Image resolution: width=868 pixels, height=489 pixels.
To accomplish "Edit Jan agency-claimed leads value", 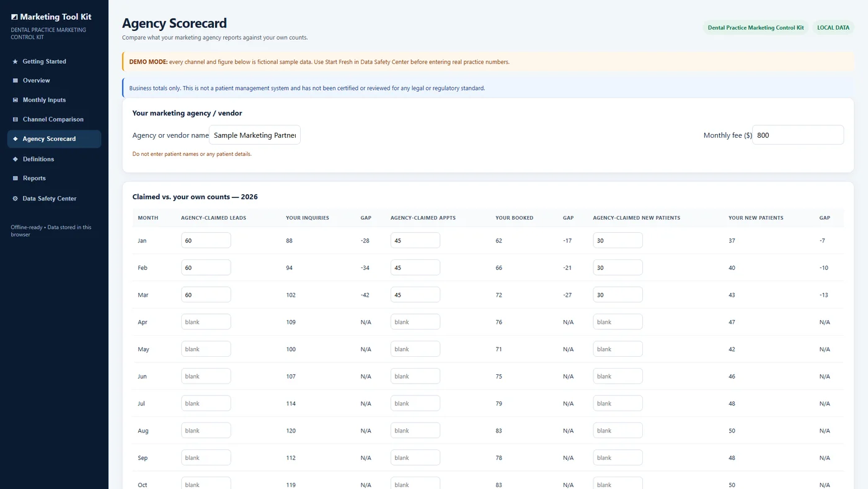I will (206, 241).
